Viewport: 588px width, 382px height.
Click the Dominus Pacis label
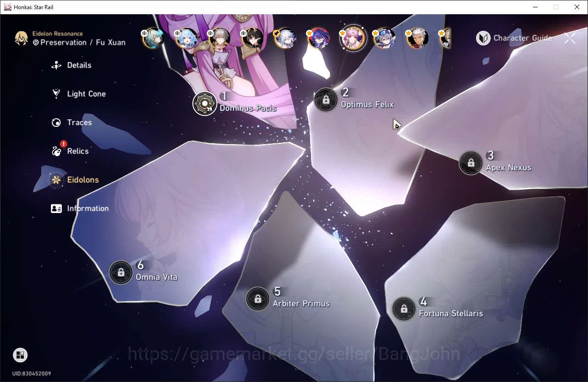248,108
